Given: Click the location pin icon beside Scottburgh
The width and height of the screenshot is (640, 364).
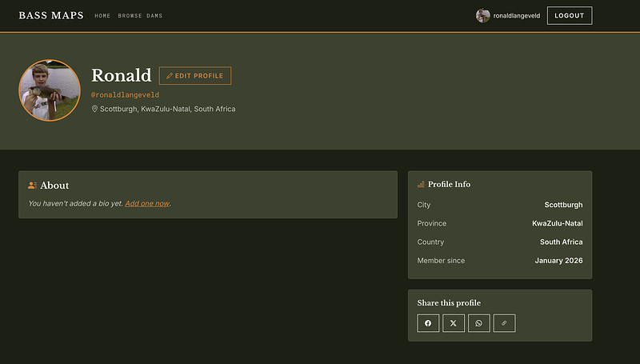Looking at the screenshot, I should (x=94, y=109).
